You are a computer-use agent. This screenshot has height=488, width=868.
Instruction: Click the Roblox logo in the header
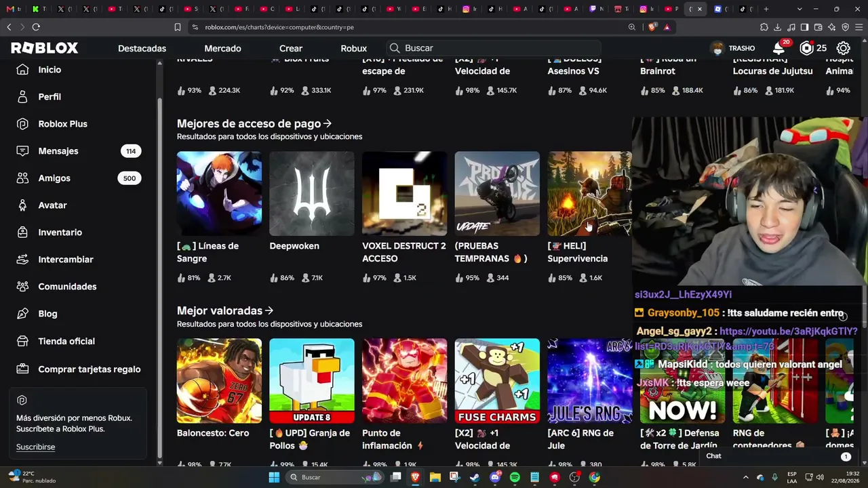click(44, 48)
